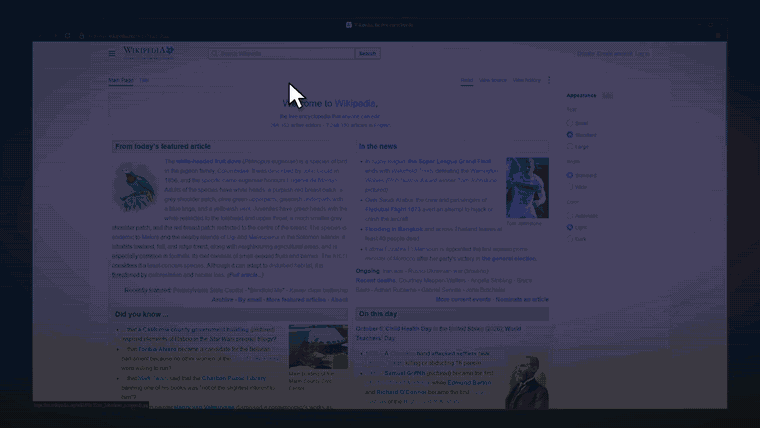Open the Full article link
Viewport: 760px width, 428px height.
click(245, 275)
